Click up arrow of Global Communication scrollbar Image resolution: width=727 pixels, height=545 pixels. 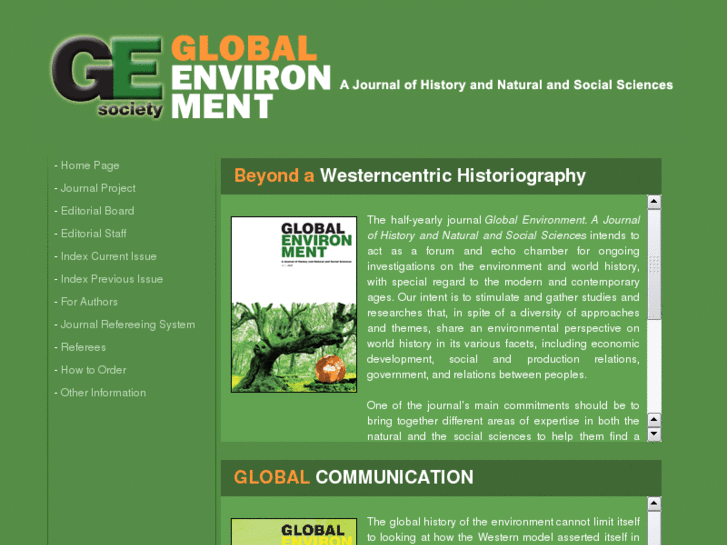click(x=654, y=504)
